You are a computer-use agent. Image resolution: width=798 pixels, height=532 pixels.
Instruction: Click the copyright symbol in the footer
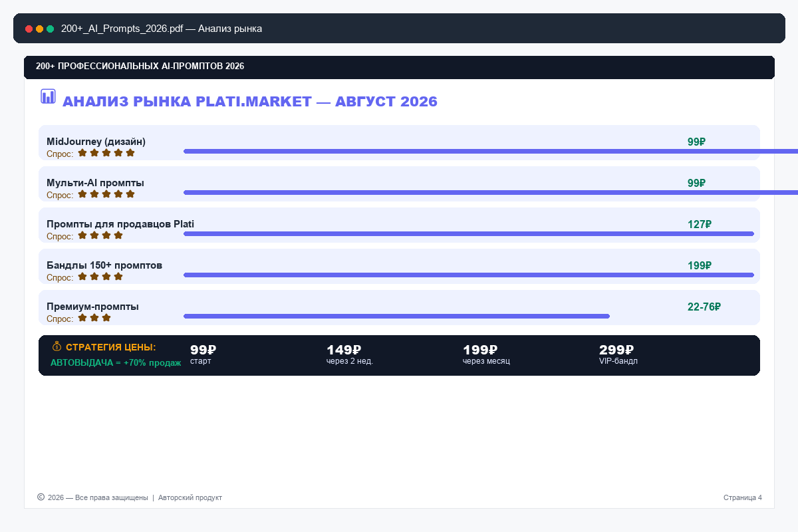coord(41,497)
